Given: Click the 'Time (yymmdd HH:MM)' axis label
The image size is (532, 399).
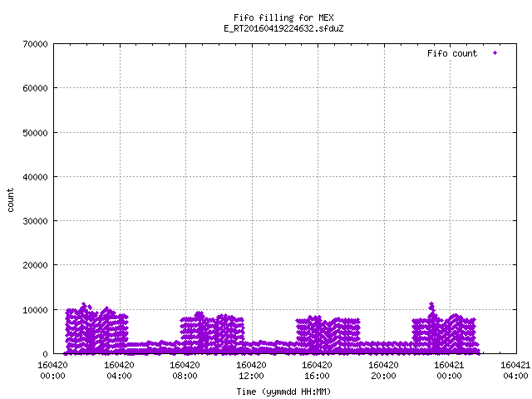Looking at the screenshot, I should [x=283, y=392].
